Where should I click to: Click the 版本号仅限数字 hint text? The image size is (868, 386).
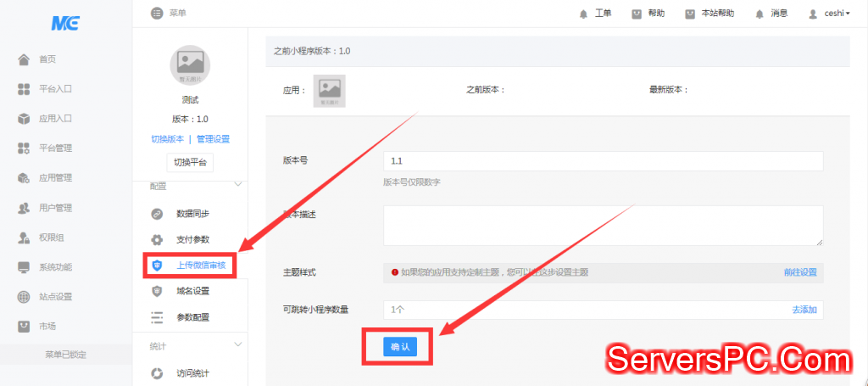[x=412, y=182]
